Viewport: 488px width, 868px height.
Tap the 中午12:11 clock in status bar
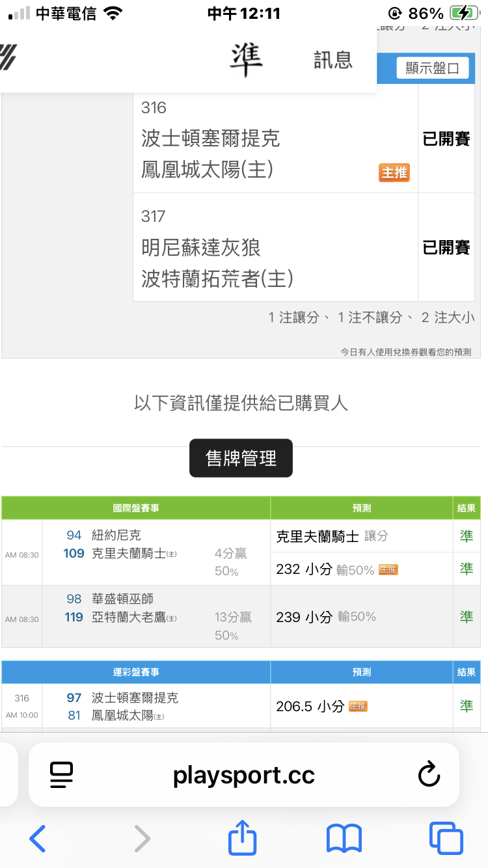(244, 13)
